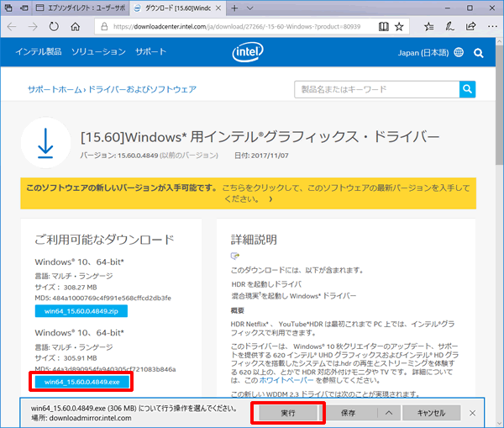Click the Edge refresh page icon
Viewport: 504px width, 428px height.
coord(55,27)
